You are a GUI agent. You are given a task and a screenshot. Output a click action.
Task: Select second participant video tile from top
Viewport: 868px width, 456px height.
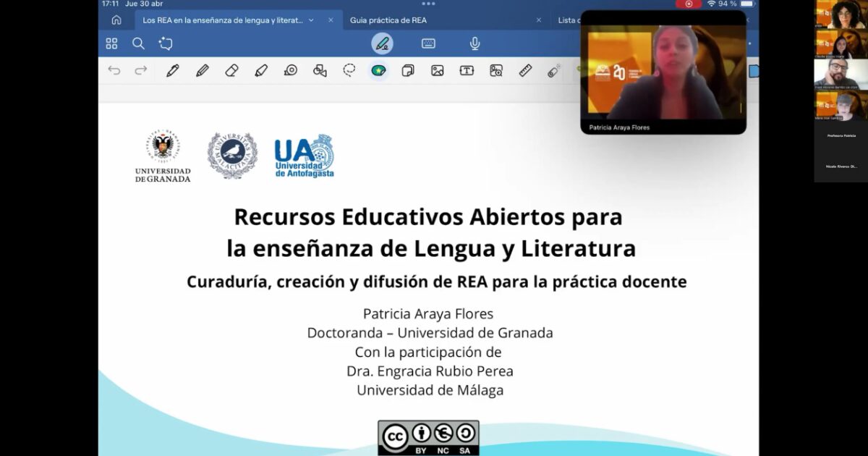click(841, 45)
